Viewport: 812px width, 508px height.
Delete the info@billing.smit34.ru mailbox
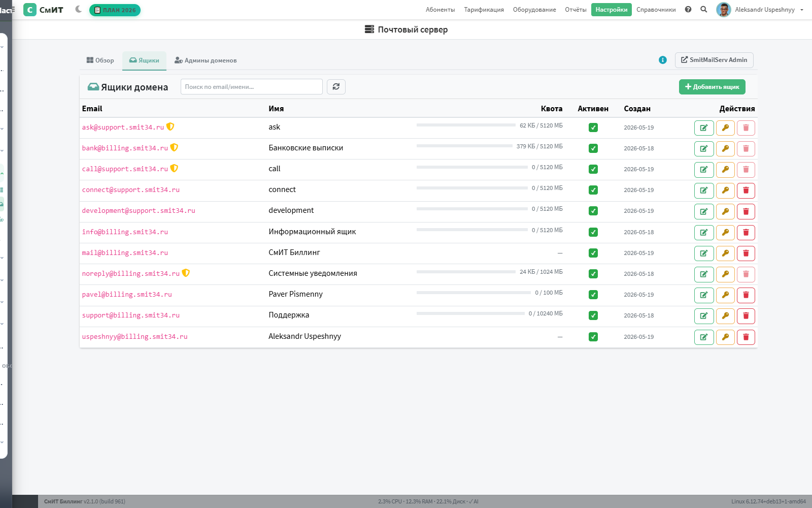(x=746, y=233)
